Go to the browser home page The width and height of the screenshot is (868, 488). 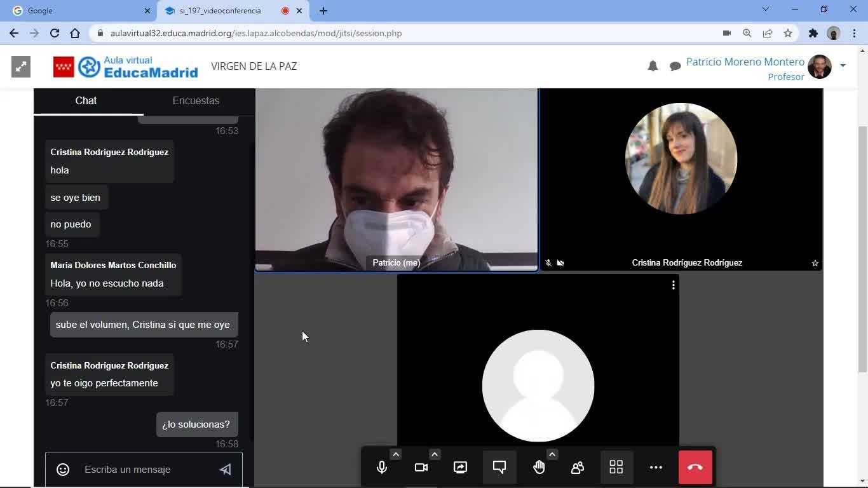(x=75, y=33)
